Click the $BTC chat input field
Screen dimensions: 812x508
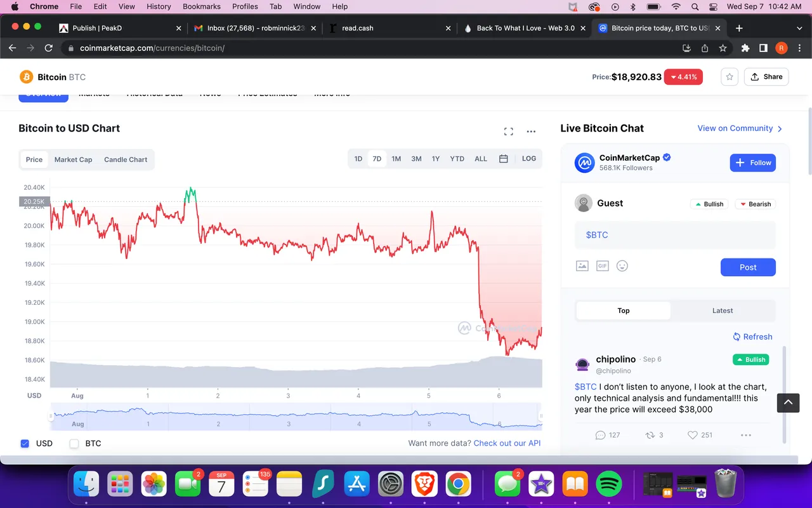click(x=675, y=235)
